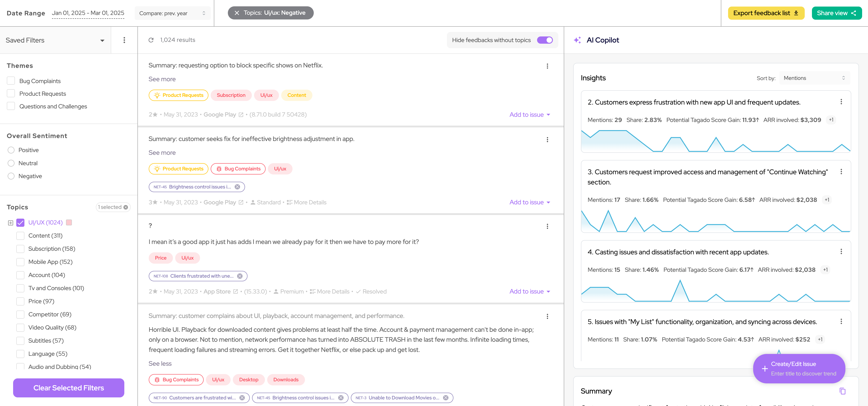Check the Subscription (158) topic

pyautogui.click(x=20, y=249)
